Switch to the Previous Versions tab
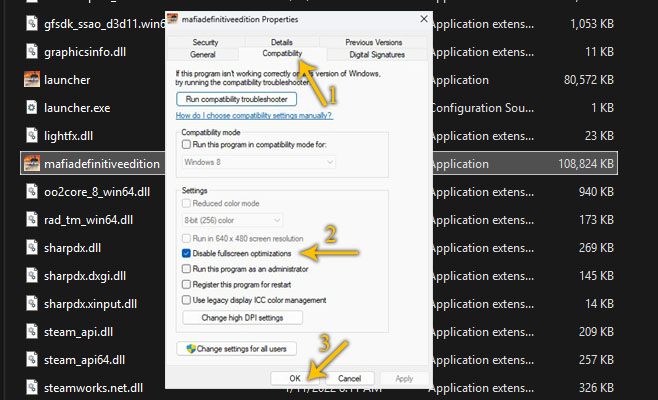The image size is (658, 400). [373, 42]
